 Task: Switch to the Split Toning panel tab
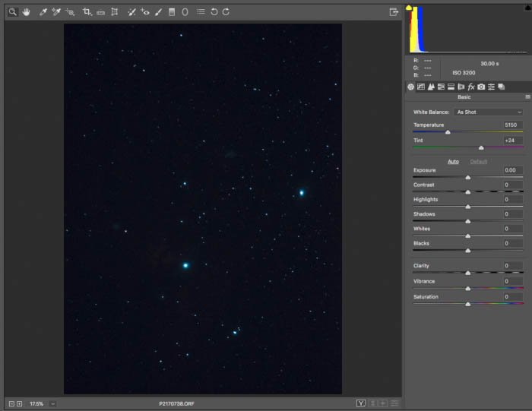(451, 87)
